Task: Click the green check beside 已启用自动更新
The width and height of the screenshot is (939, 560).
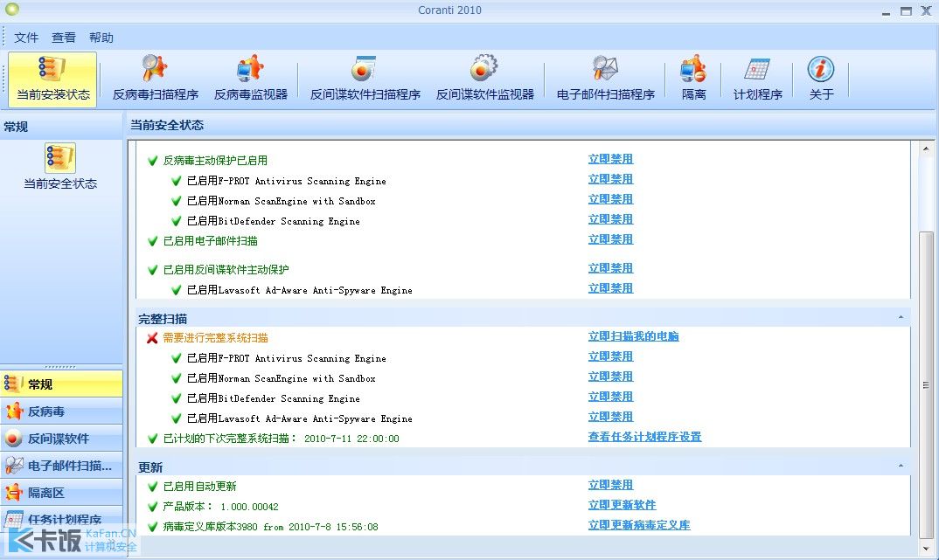Action: (x=153, y=487)
